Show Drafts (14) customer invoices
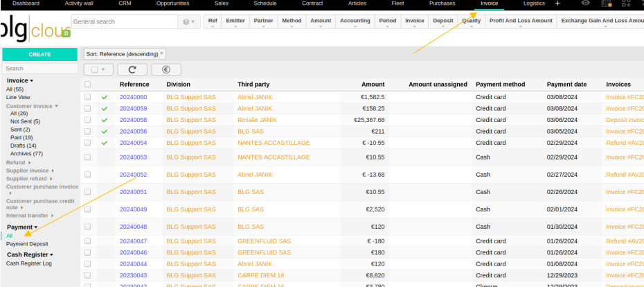 [24, 146]
